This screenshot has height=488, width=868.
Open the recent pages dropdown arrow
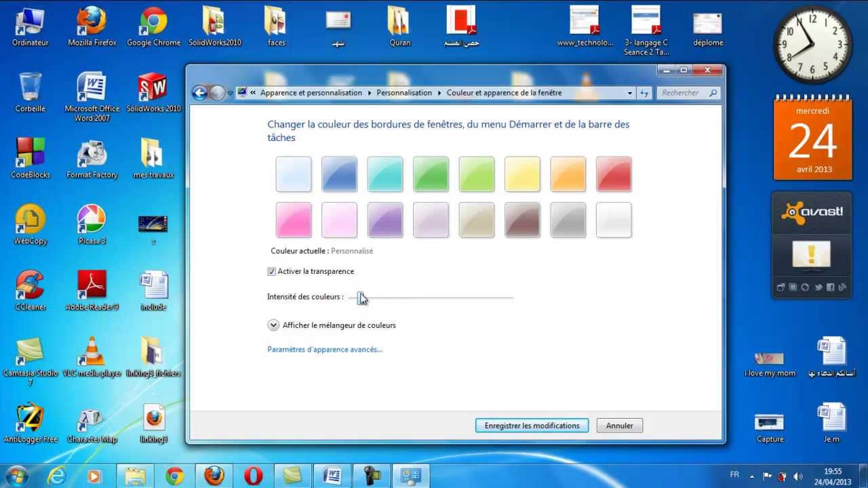(x=230, y=93)
